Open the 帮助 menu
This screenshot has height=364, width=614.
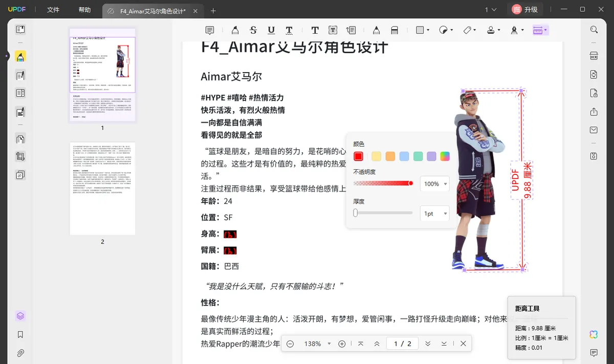(x=85, y=10)
